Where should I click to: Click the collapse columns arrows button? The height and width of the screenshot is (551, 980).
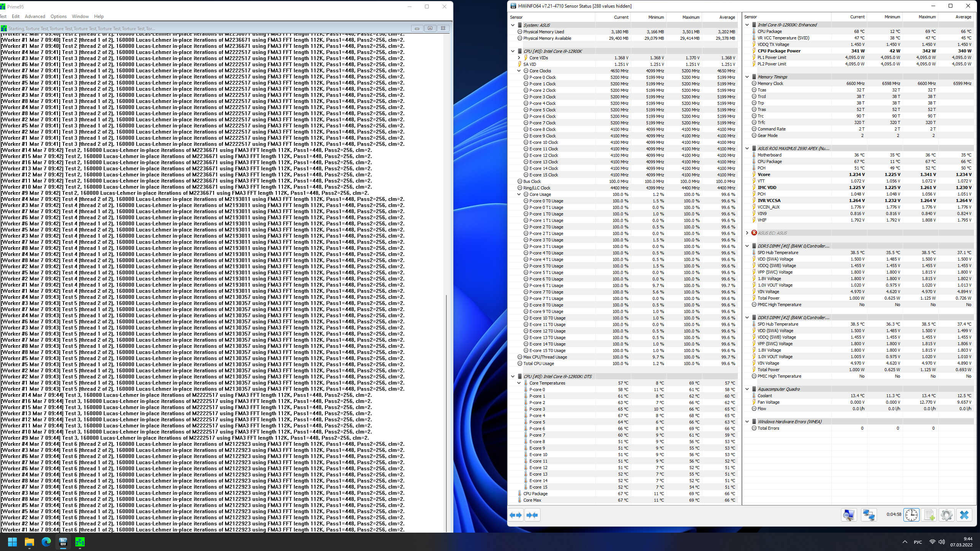[x=532, y=515]
